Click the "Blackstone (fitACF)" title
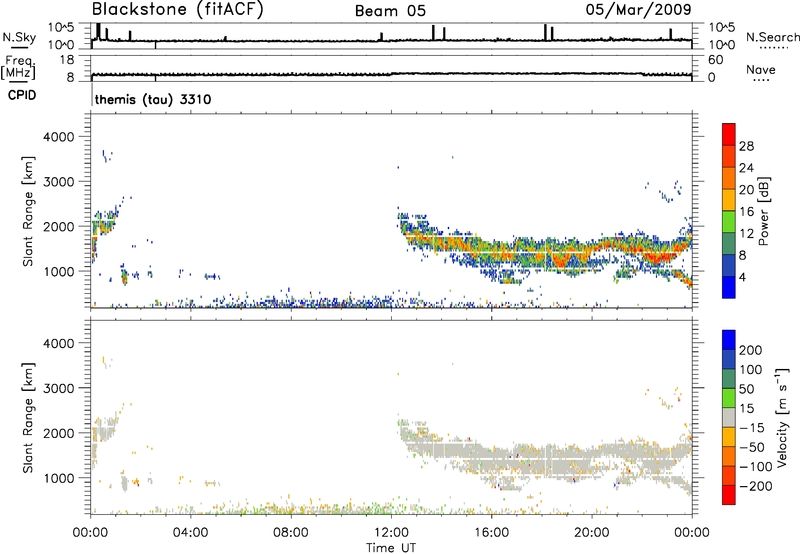This screenshot has height=554, width=800. 178,10
